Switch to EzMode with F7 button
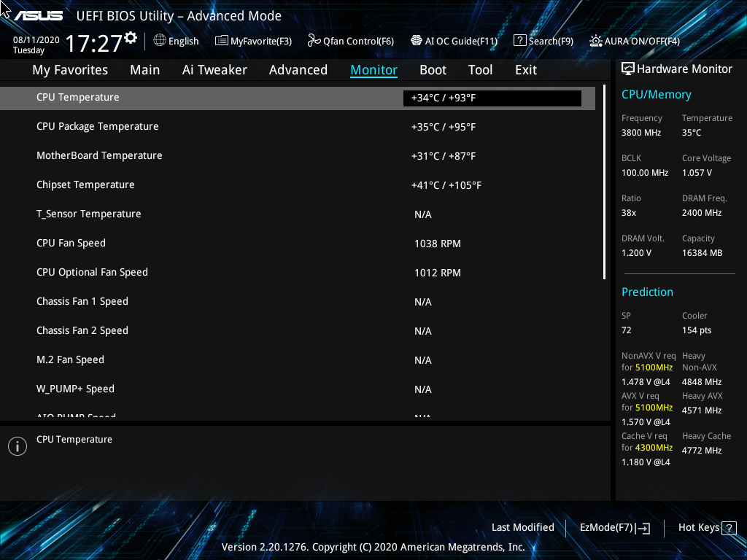 [x=614, y=527]
